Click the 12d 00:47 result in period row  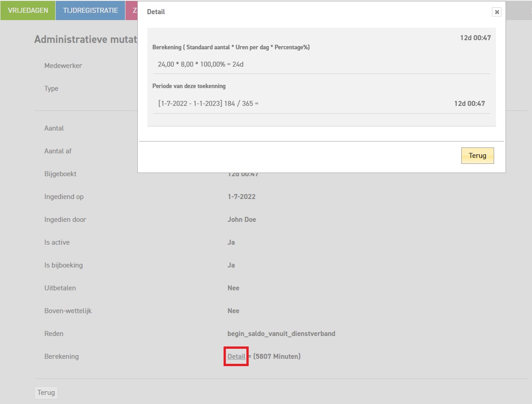(469, 104)
